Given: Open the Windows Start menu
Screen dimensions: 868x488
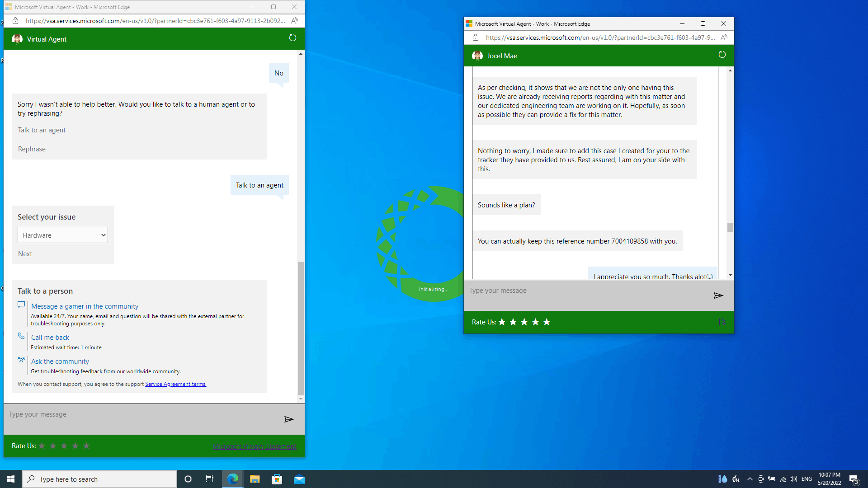Looking at the screenshot, I should pos(11,479).
